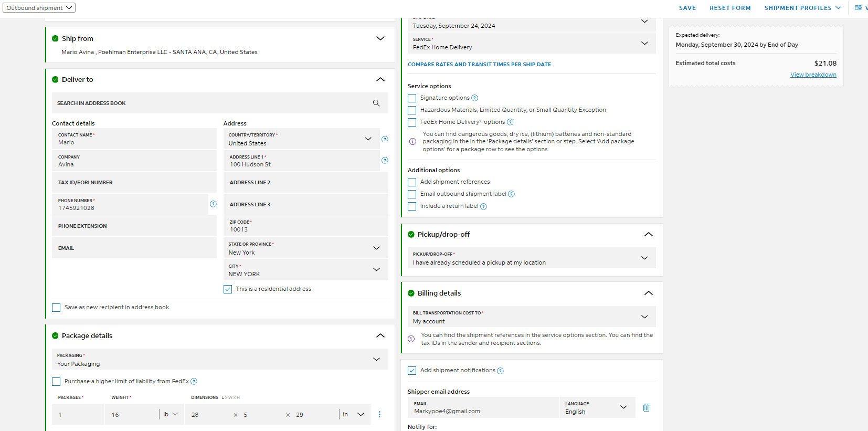Tick Purchase a higher limit of liability
This screenshot has width=868, height=431.
[56, 382]
